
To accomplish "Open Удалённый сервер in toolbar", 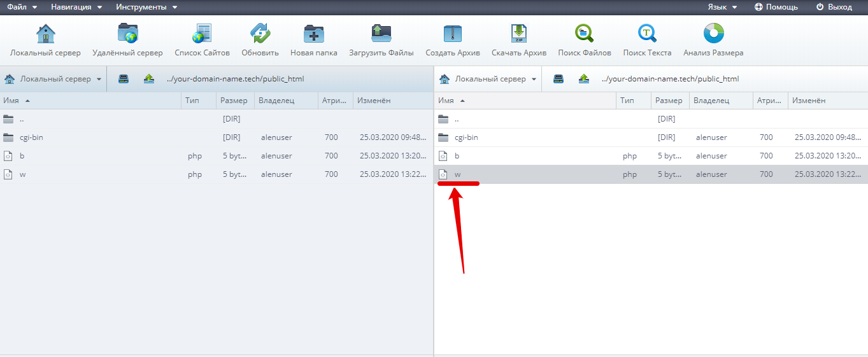I will tap(127, 33).
